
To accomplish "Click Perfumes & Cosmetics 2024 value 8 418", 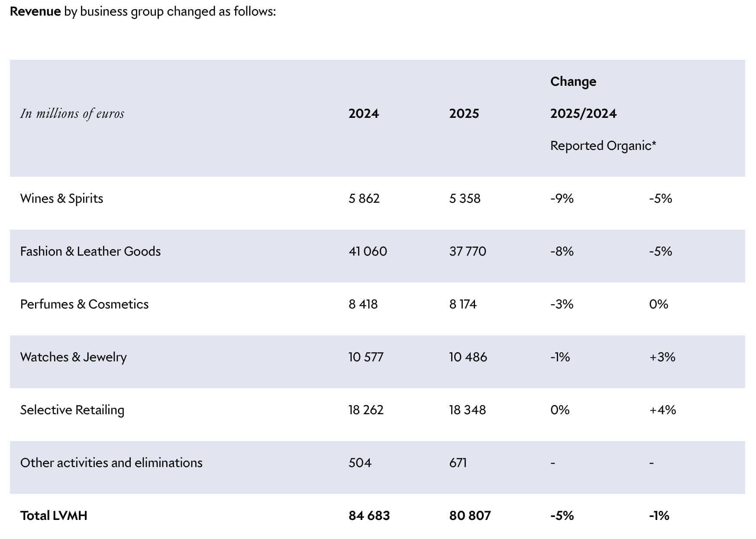I will (x=363, y=304).
